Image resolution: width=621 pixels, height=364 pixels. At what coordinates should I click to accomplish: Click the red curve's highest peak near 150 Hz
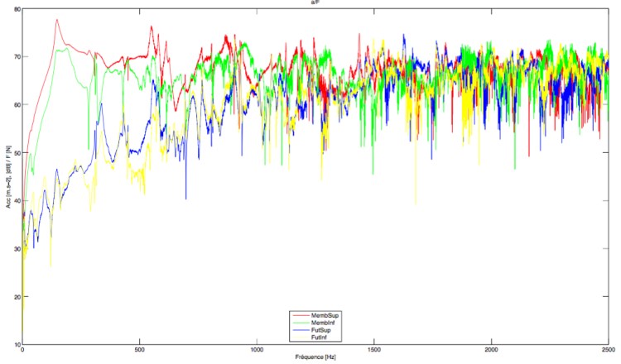(x=57, y=20)
